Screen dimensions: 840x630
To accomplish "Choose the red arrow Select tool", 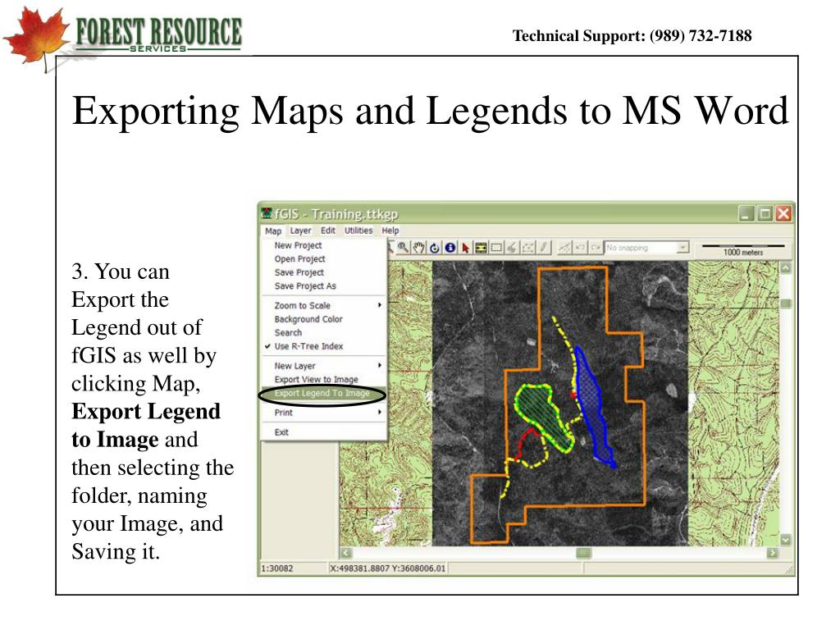I will [465, 248].
